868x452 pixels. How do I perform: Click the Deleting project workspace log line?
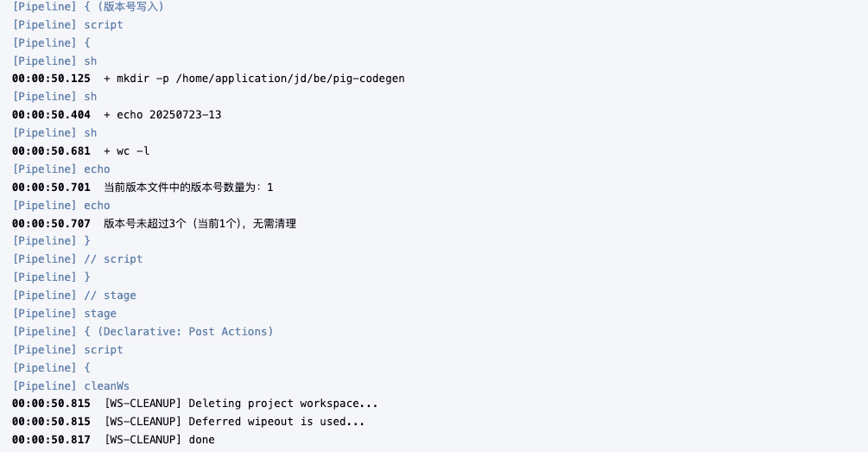241,404
